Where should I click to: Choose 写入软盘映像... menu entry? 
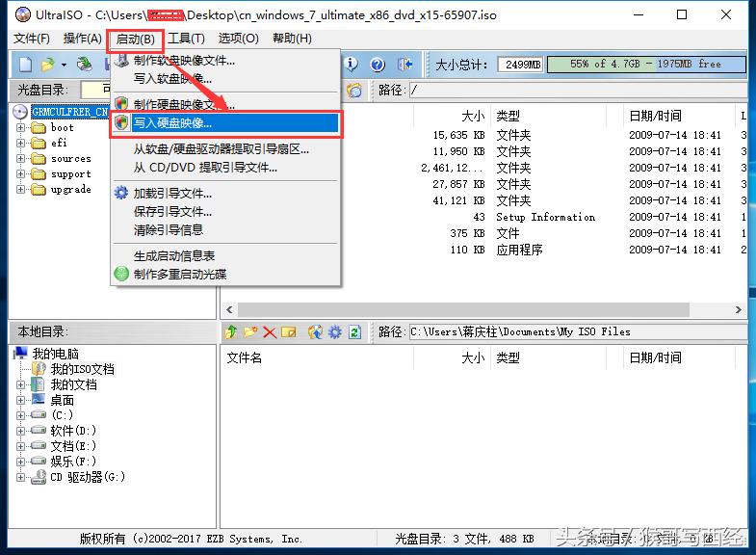225,79
